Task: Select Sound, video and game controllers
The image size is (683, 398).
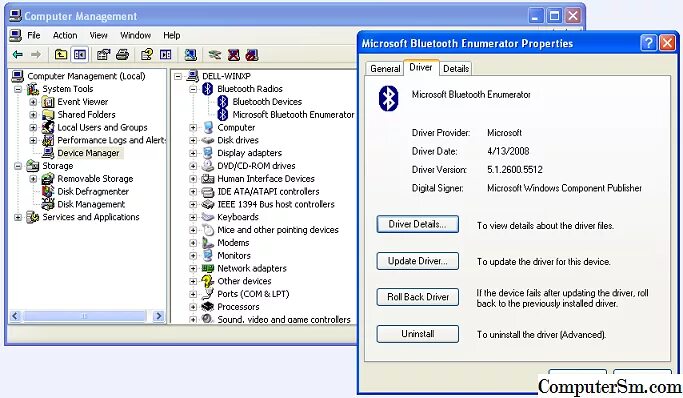Action: pyautogui.click(x=284, y=319)
